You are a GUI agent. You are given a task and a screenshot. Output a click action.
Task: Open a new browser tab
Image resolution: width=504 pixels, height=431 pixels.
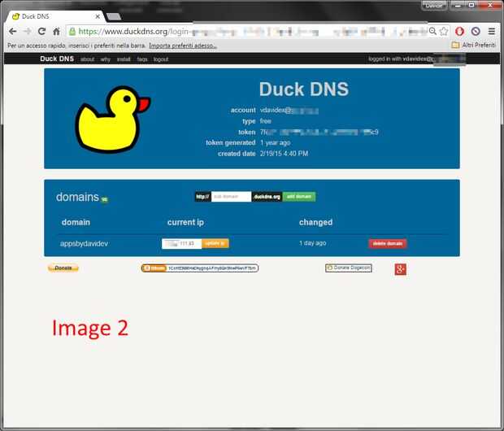(114, 16)
